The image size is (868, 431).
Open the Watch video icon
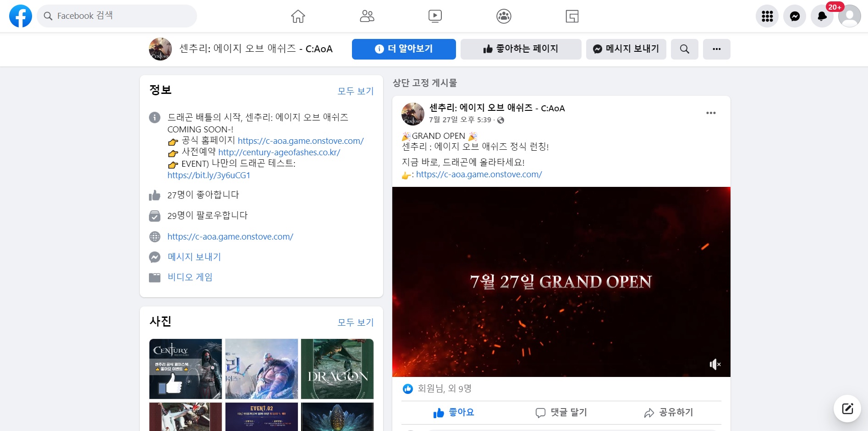[435, 16]
